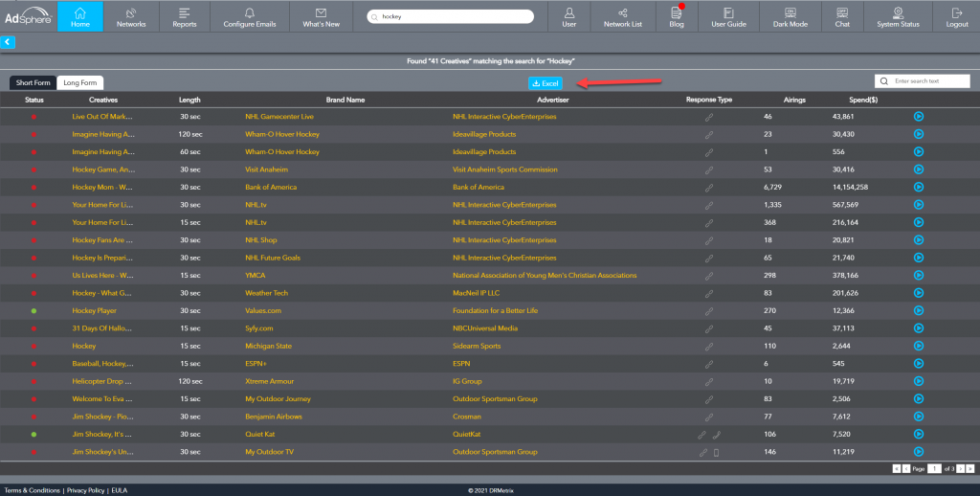Screen dimensions: 980x496
Task: Open the EULA link
Action: pos(119,490)
